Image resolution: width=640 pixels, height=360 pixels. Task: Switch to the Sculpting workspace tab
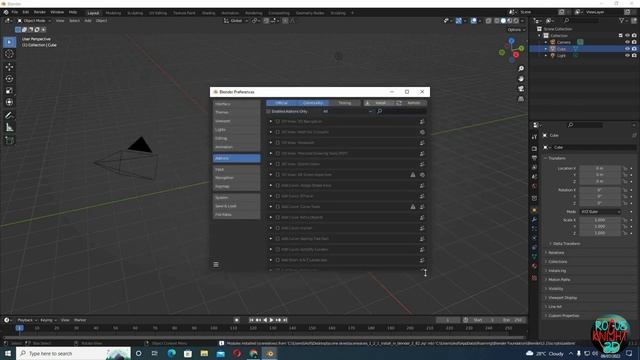(x=135, y=13)
